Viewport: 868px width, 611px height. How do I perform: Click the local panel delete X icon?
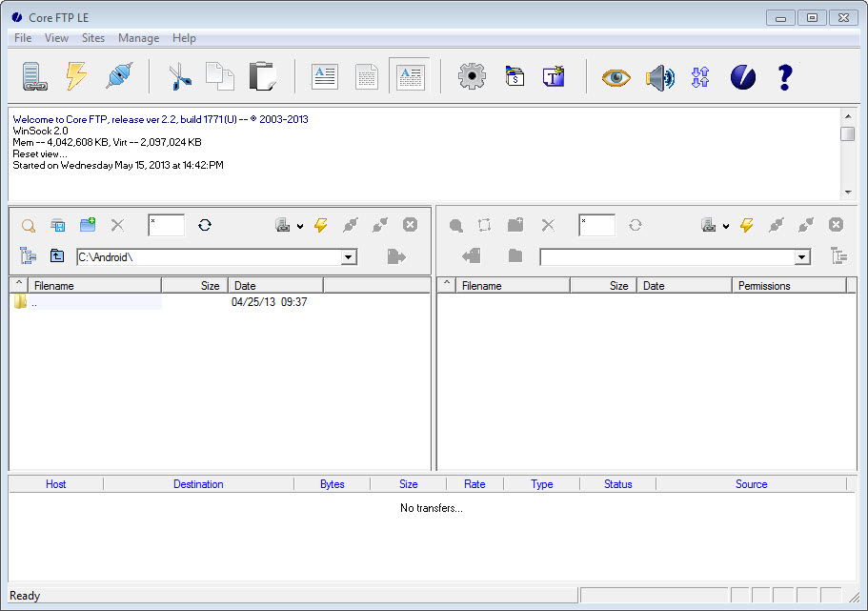[x=117, y=225]
